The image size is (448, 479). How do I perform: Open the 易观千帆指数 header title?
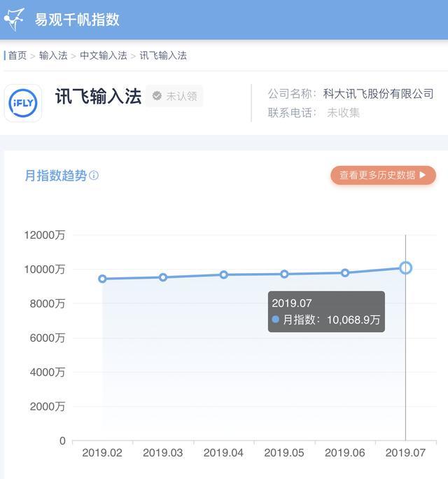[77, 20]
